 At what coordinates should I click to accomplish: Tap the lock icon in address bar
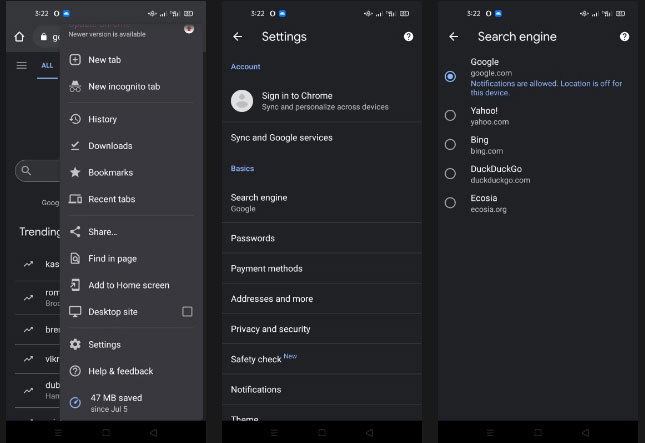[44, 37]
